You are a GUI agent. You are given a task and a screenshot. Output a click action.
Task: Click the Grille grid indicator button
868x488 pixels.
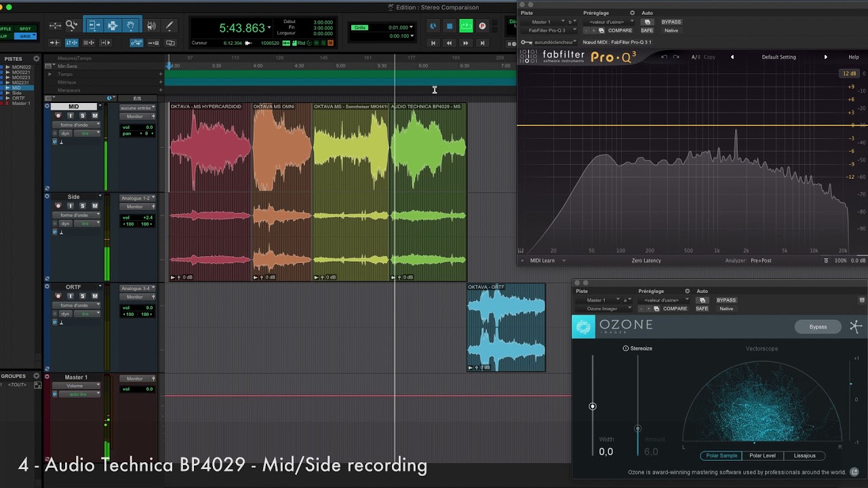click(359, 28)
